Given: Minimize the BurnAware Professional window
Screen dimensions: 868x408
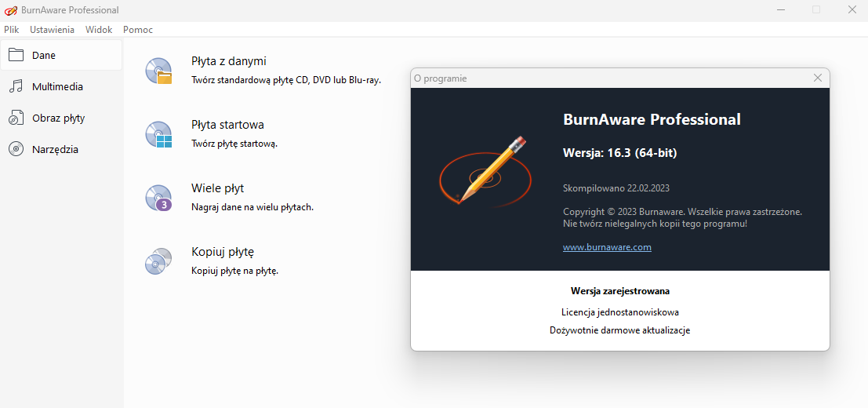Looking at the screenshot, I should (780, 9).
